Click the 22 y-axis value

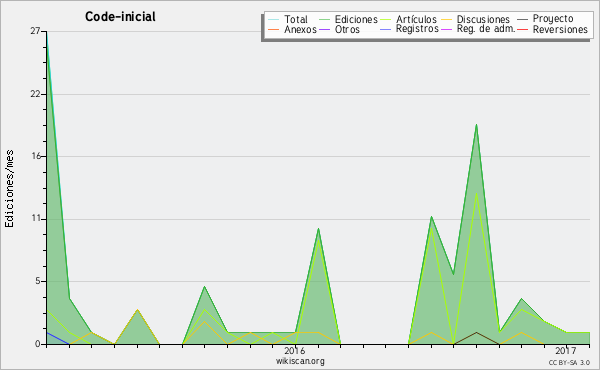point(35,94)
